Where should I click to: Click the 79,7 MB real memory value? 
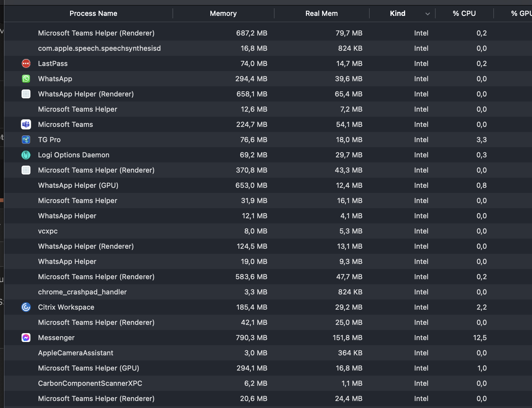pyautogui.click(x=349, y=33)
